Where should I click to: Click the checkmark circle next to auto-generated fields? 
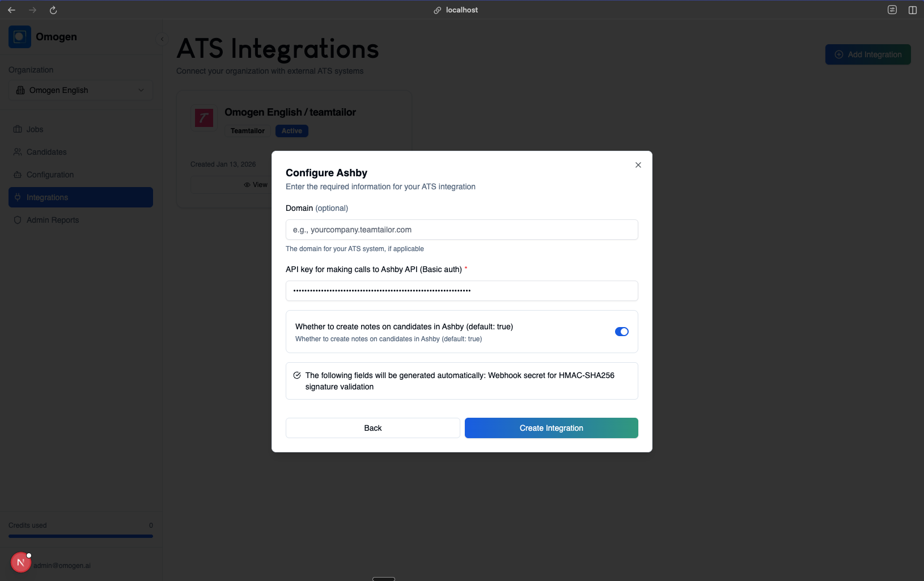click(297, 375)
